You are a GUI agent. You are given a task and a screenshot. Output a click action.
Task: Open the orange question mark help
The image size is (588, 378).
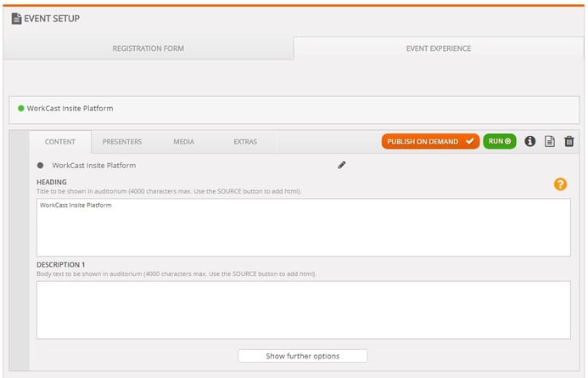pos(560,184)
